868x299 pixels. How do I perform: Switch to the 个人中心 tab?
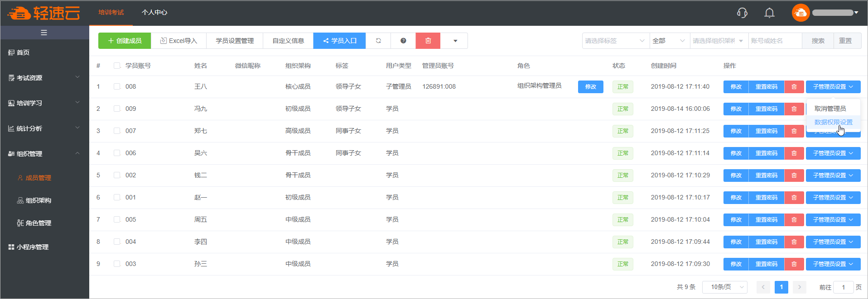coord(154,13)
